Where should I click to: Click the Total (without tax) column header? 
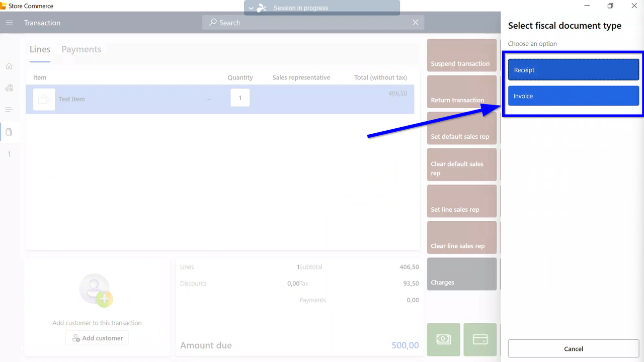click(x=380, y=77)
